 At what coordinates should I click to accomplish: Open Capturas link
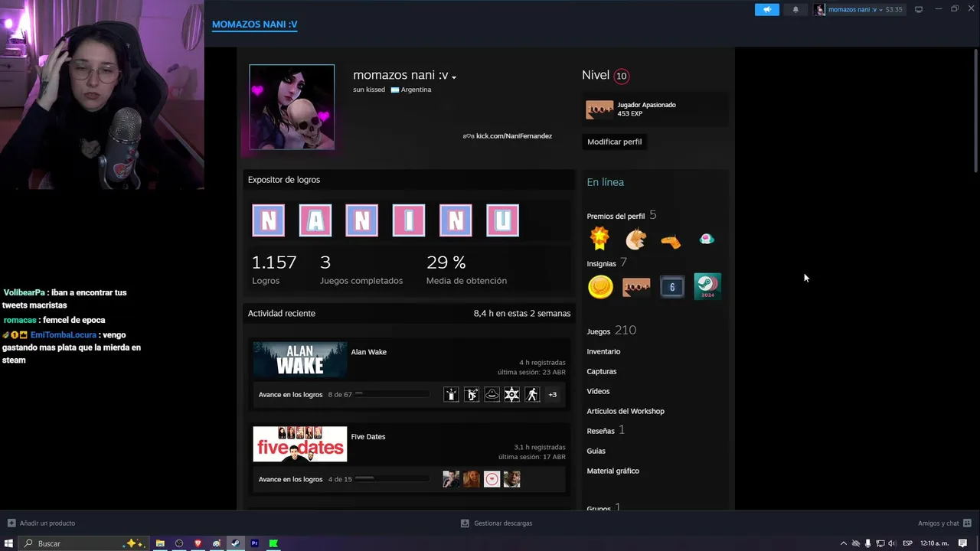(x=602, y=371)
